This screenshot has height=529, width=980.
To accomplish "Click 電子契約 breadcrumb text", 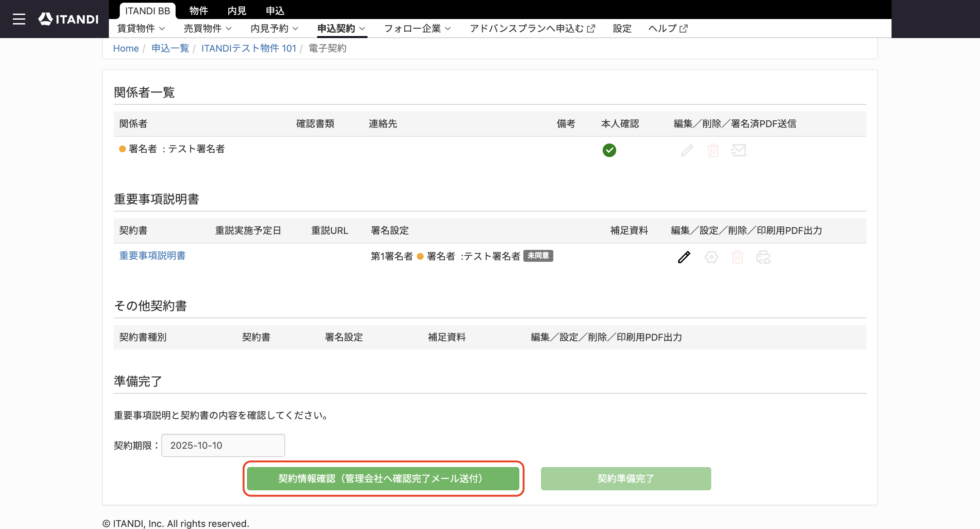I will pos(328,48).
